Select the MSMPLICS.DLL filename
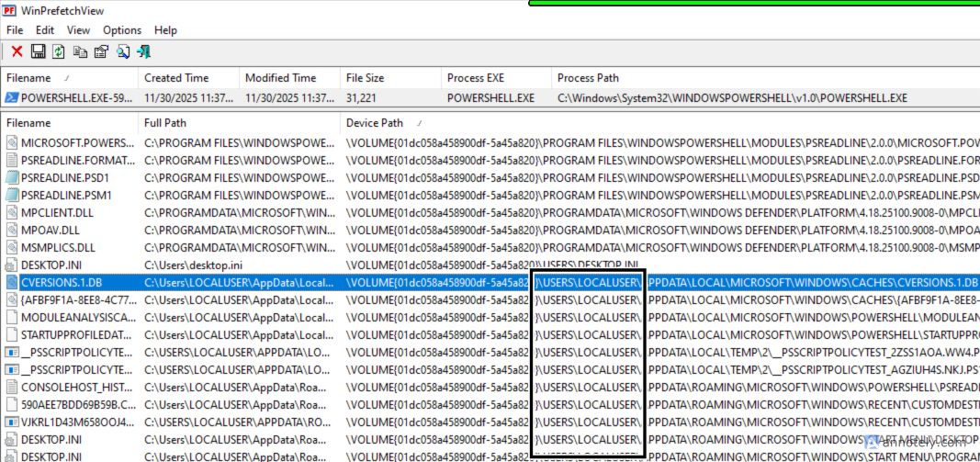This screenshot has width=980, height=462. click(x=58, y=248)
